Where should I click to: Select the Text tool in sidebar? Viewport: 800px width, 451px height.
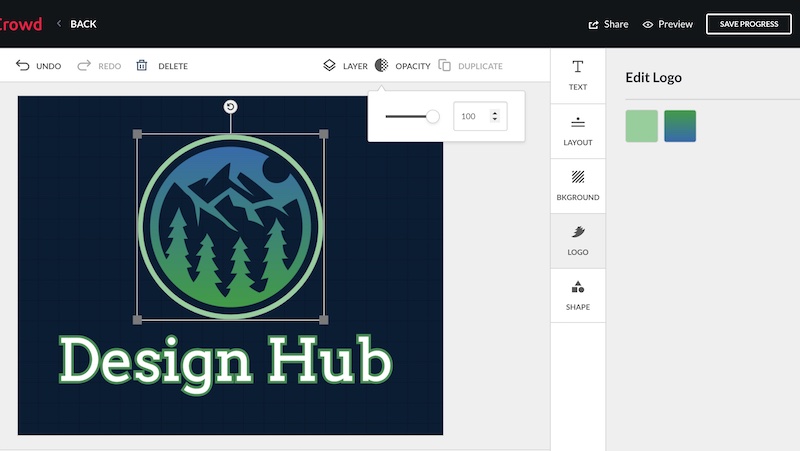click(x=578, y=75)
